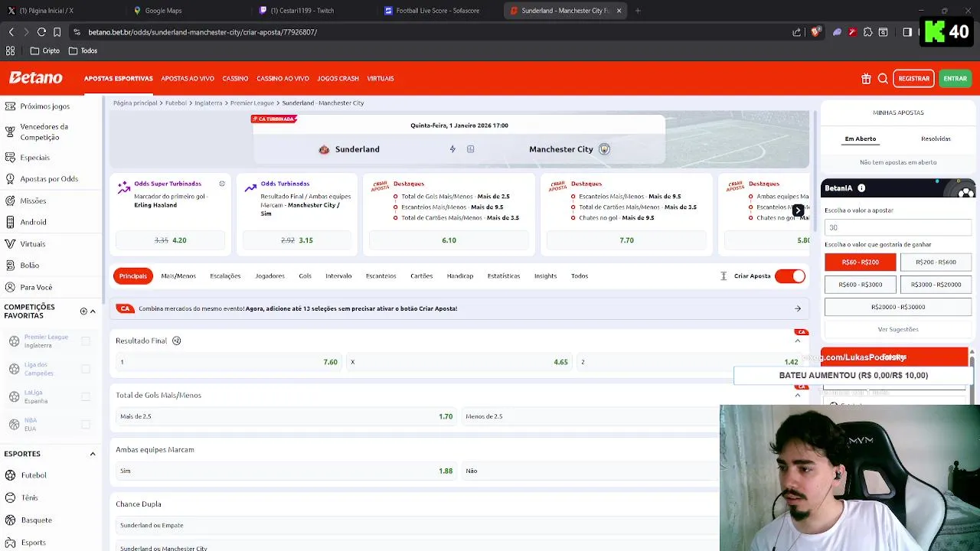
Task: Toggle the Criar Aposta switch
Action: pyautogui.click(x=790, y=276)
